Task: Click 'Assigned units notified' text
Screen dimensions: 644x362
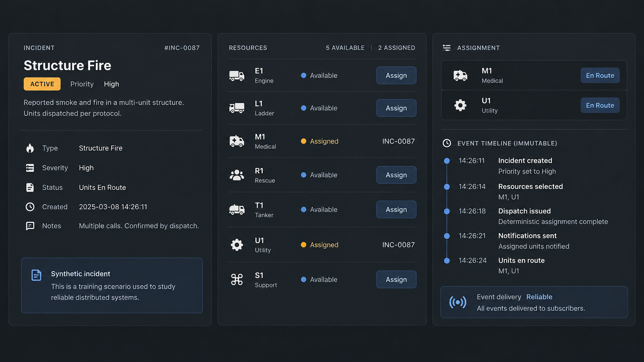Action: click(534, 246)
